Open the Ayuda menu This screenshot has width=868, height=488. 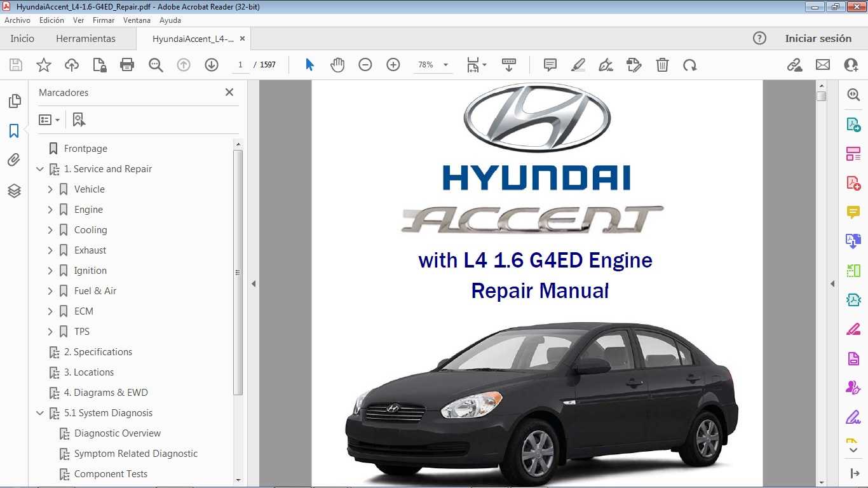tap(170, 20)
